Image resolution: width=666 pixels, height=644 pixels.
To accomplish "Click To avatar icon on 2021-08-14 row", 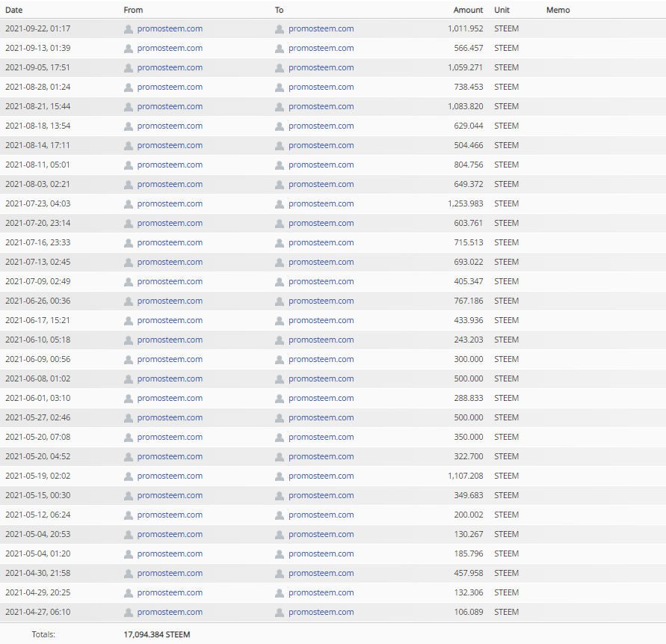I will click(280, 146).
